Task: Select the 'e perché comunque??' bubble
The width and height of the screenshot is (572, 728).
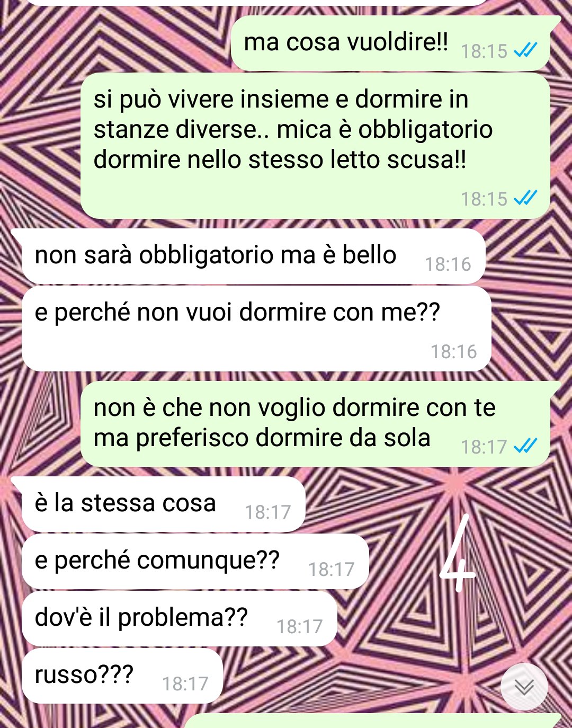Action: click(195, 562)
